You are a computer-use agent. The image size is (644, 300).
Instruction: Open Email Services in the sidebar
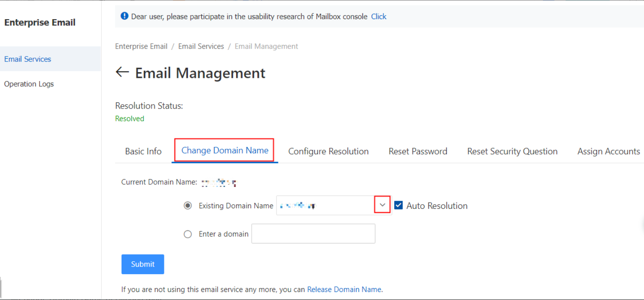[28, 59]
